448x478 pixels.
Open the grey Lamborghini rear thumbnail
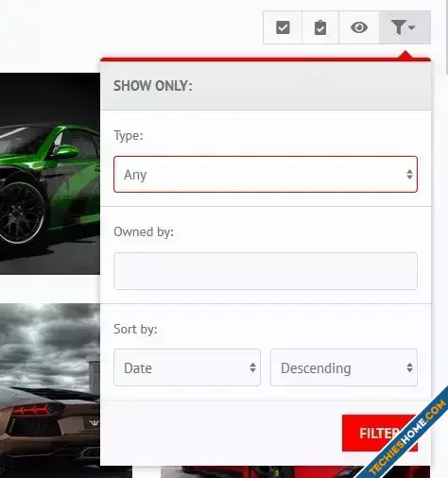[x=50, y=390]
